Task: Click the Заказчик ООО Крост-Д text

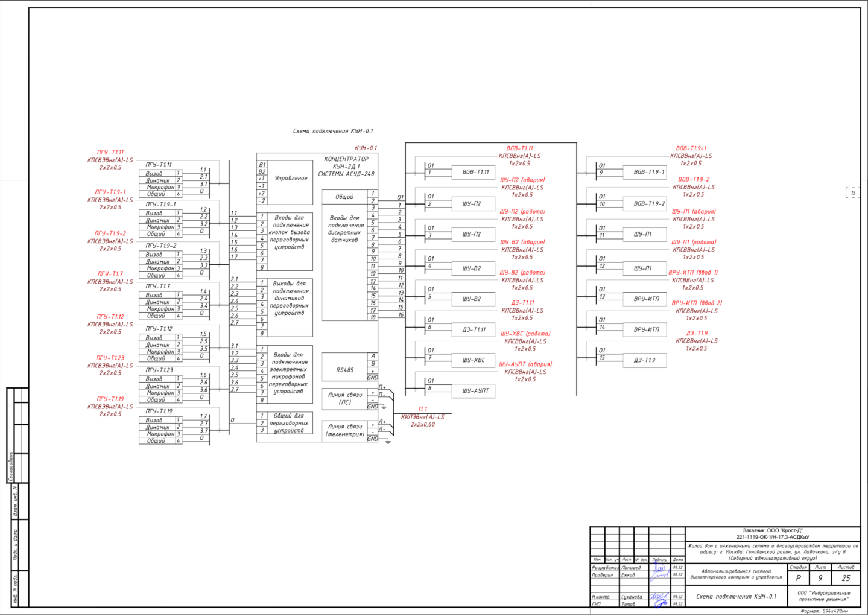Action: [x=773, y=530]
